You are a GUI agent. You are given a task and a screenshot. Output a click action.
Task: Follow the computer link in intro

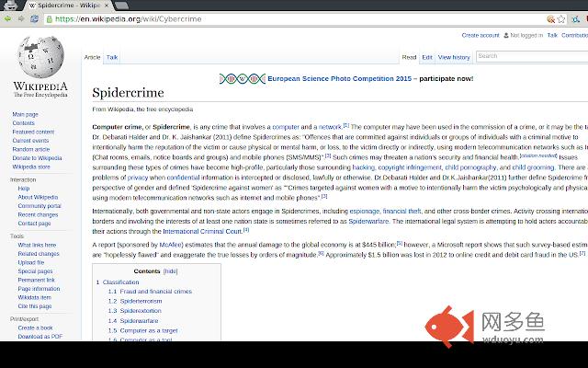(x=286, y=127)
